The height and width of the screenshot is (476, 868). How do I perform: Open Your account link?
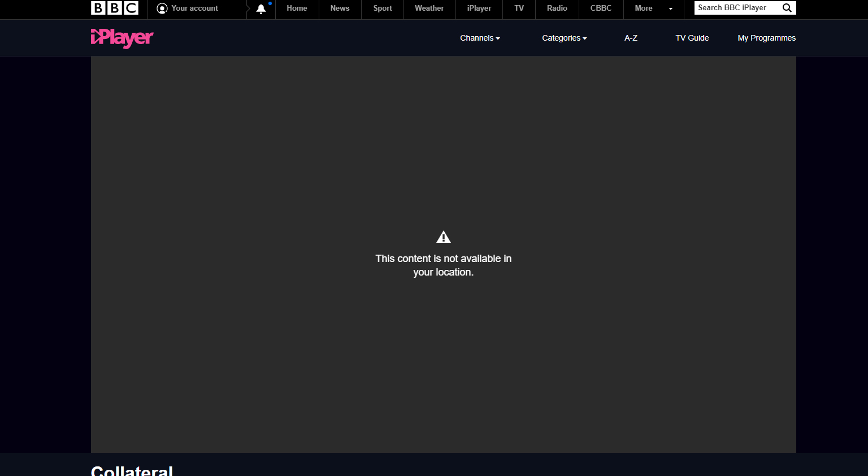(x=194, y=8)
